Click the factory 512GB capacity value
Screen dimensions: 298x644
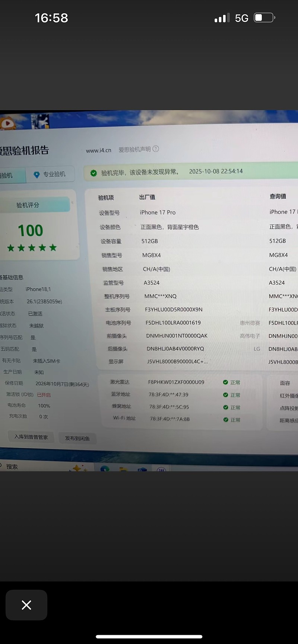click(150, 241)
